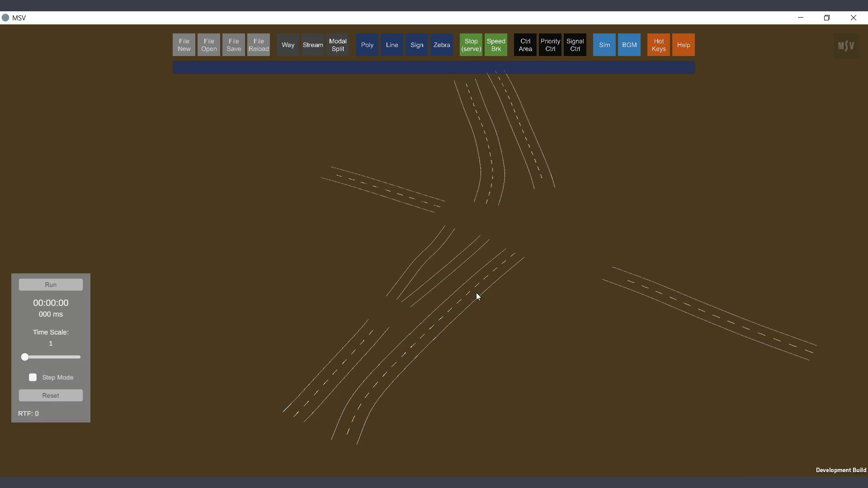
Task: Open the Help button
Action: click(684, 45)
